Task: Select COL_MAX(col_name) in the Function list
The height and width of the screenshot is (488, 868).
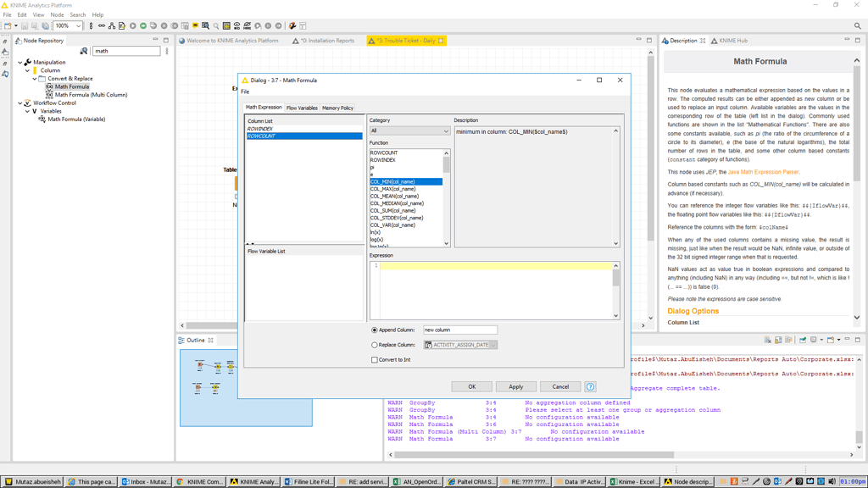Action: point(406,189)
